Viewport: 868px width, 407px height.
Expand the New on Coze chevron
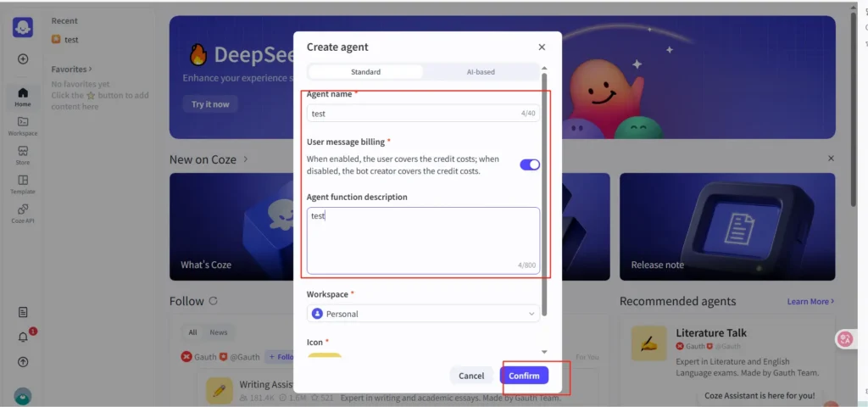coord(246,159)
